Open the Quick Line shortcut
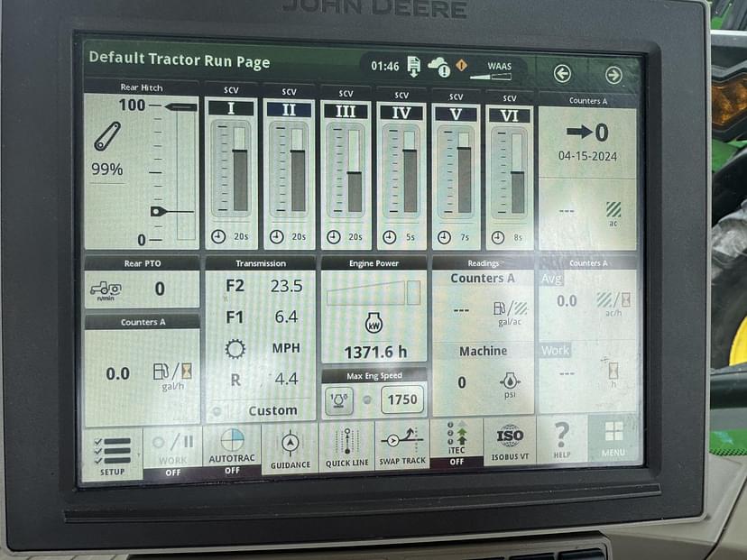The width and height of the screenshot is (747, 560). coord(346,447)
